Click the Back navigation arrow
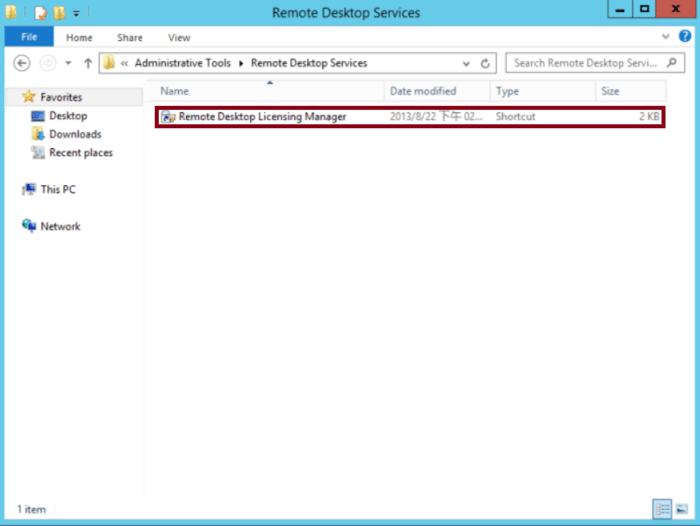Viewport: 700px width, 526px height. click(x=21, y=63)
